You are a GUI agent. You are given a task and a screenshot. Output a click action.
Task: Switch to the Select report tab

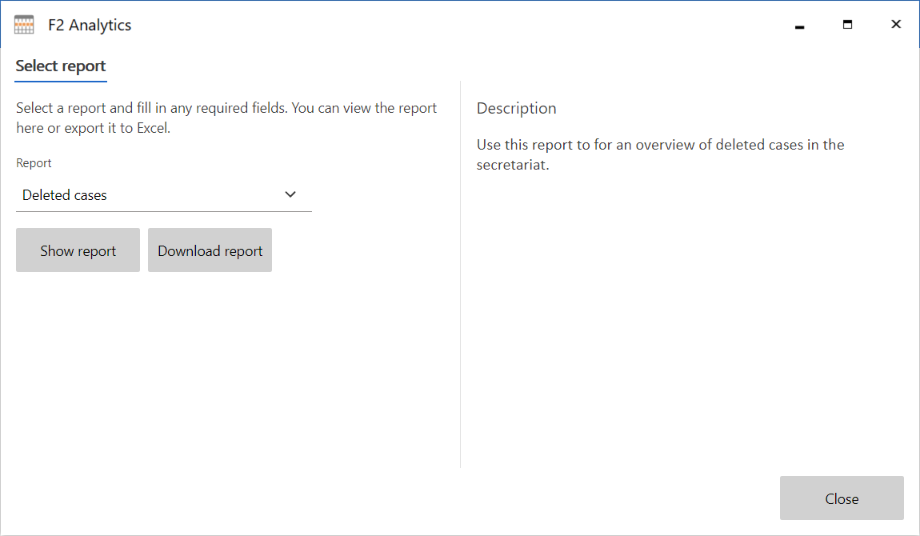coord(61,66)
